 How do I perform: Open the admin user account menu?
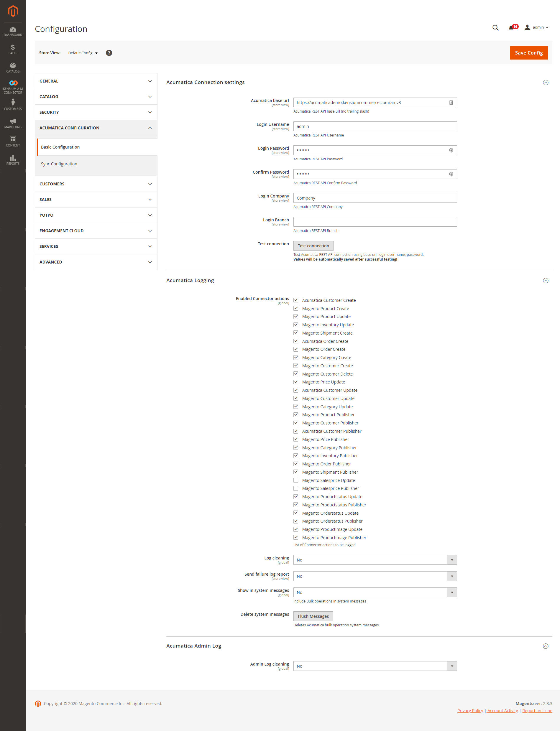pyautogui.click(x=536, y=27)
